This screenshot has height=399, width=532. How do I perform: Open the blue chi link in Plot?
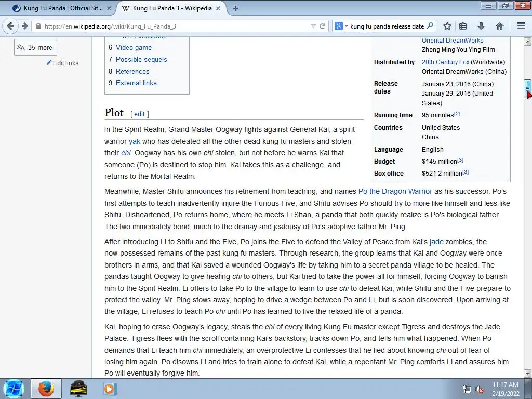126,153
